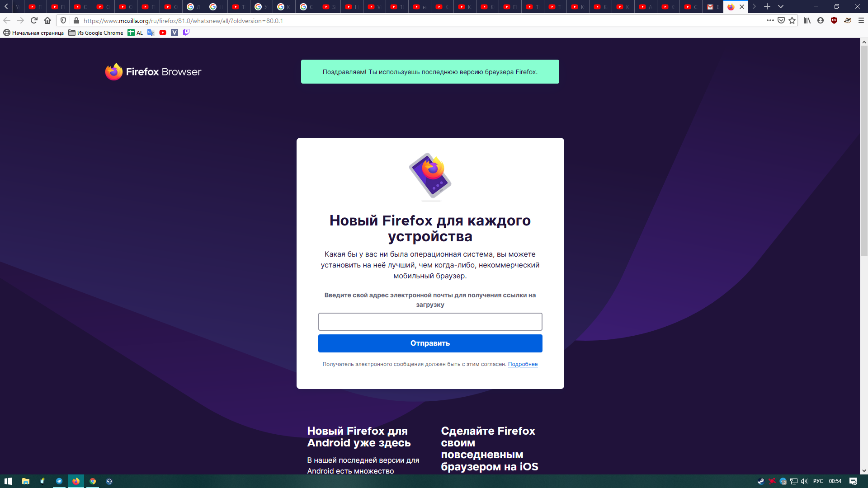Viewport: 868px width, 488px height.
Task: Open page actions three-dot menu
Action: tap(770, 20)
